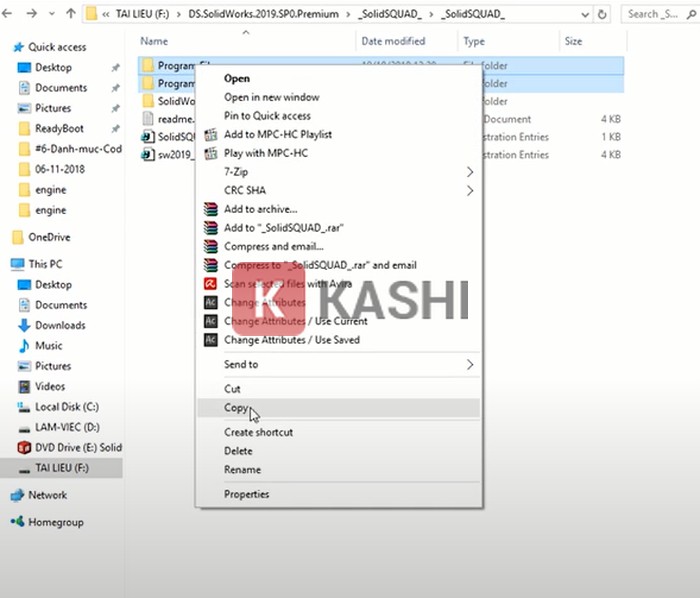Viewport: 700px width, 598px height.
Task: Open the ReadyBoot pinned folder
Action: tap(59, 129)
